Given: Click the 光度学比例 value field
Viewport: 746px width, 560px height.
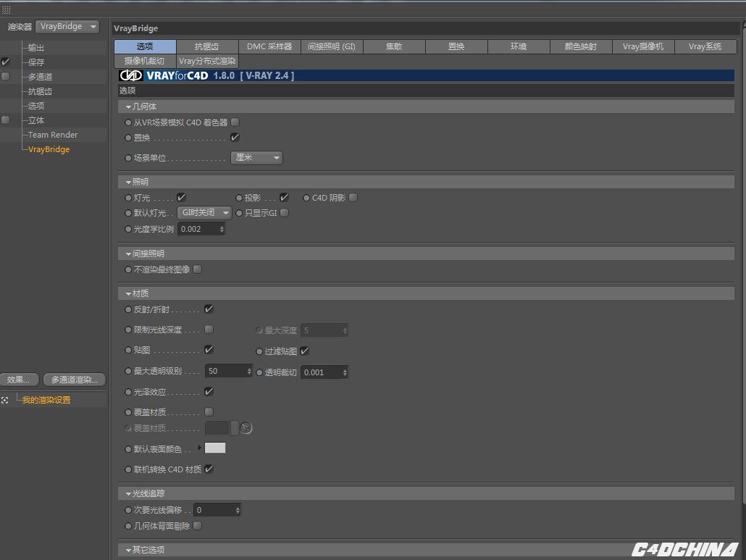Looking at the screenshot, I should pyautogui.click(x=198, y=229).
